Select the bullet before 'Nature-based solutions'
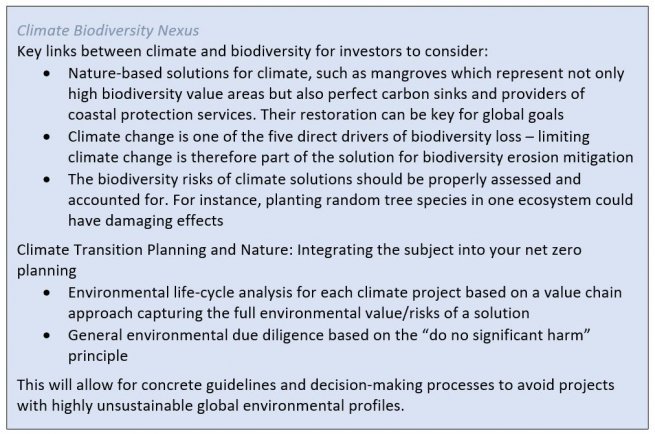 pyautogui.click(x=47, y=74)
